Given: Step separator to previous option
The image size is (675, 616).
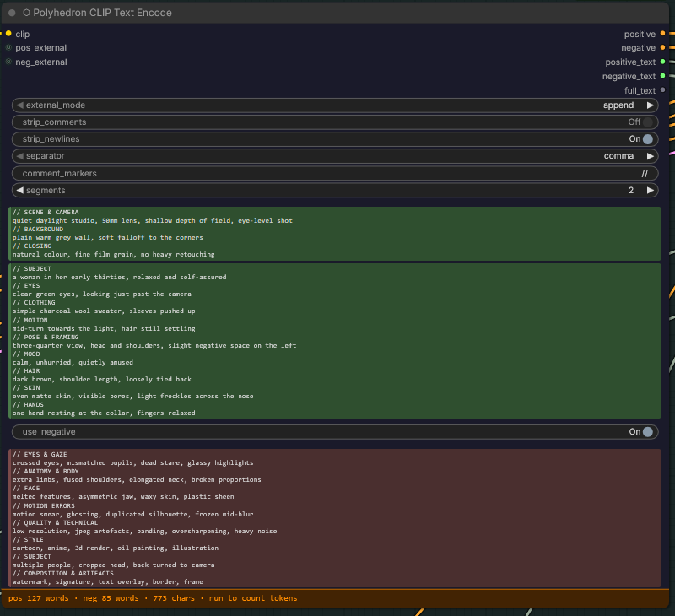Looking at the screenshot, I should coord(19,156).
